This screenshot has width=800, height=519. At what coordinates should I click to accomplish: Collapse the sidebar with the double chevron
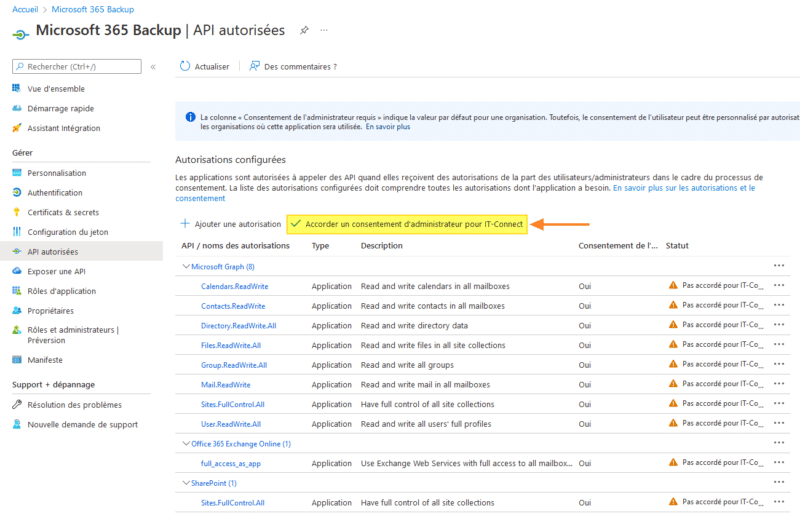tap(153, 67)
